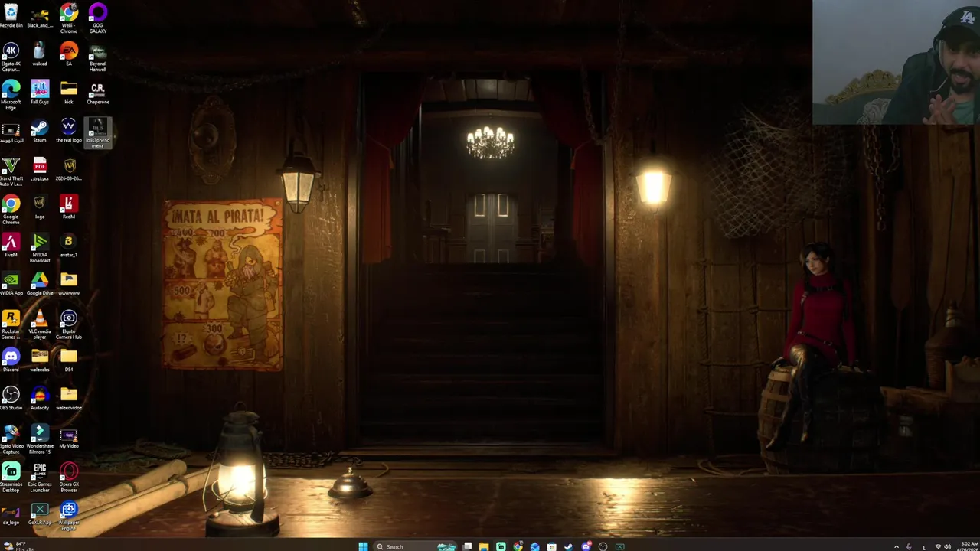Open the kick folder
Image resolution: width=980 pixels, height=551 pixels.
[69, 93]
